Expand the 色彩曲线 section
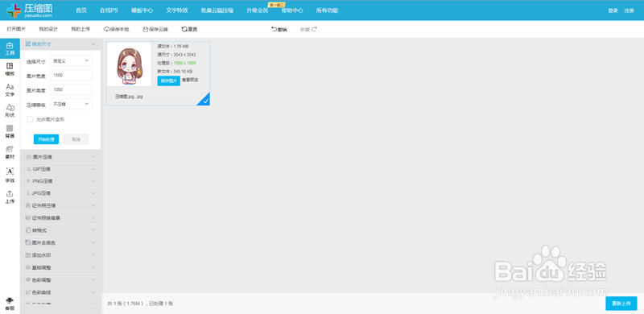 [60, 292]
